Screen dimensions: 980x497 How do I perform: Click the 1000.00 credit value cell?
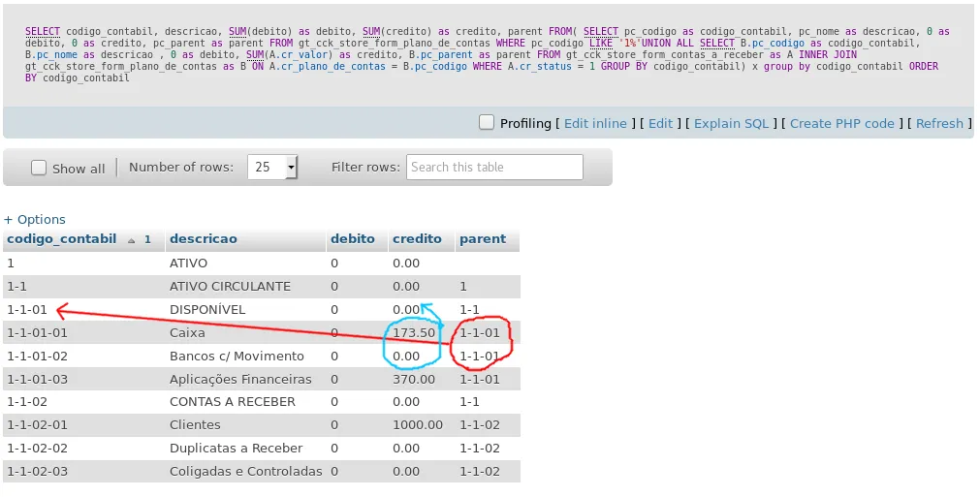(x=418, y=424)
